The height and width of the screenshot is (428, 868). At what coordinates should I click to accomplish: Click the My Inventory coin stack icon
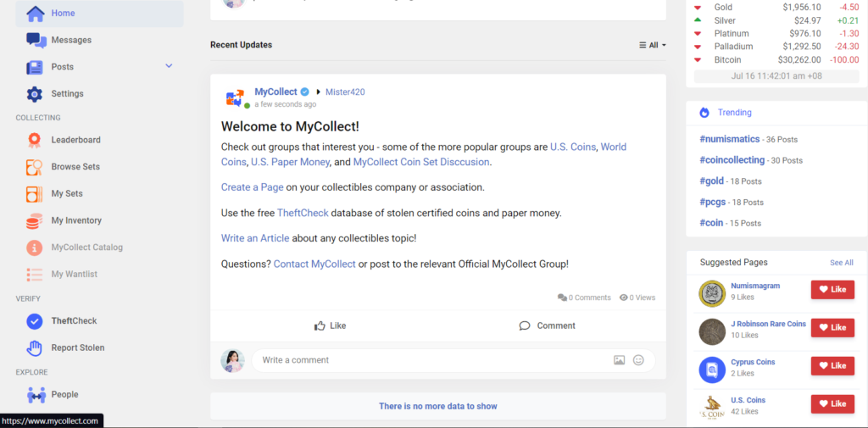tap(34, 220)
